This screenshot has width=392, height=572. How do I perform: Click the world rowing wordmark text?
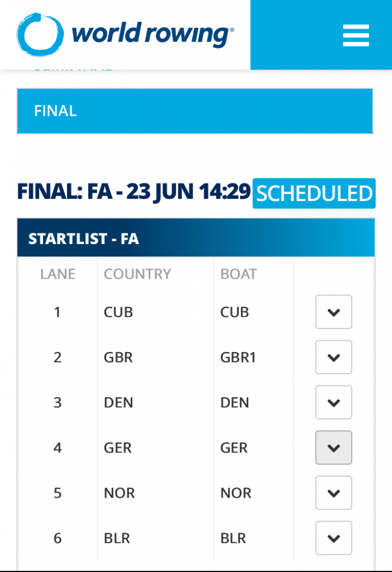[152, 34]
